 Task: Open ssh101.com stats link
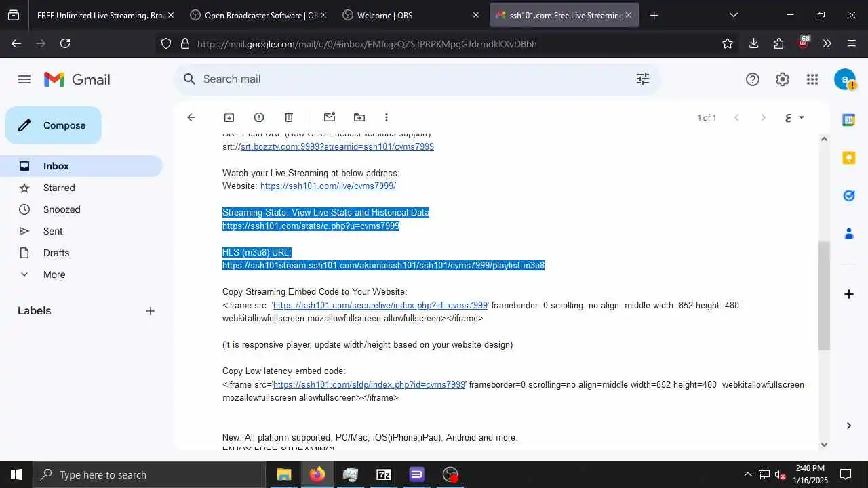pos(311,226)
